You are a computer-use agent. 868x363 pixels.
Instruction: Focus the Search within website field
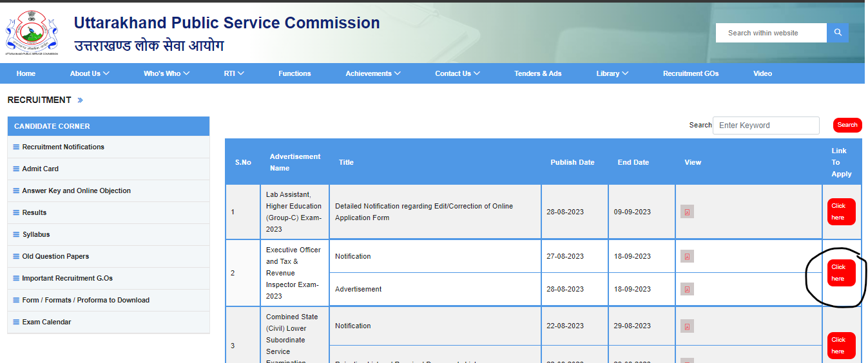[771, 33]
